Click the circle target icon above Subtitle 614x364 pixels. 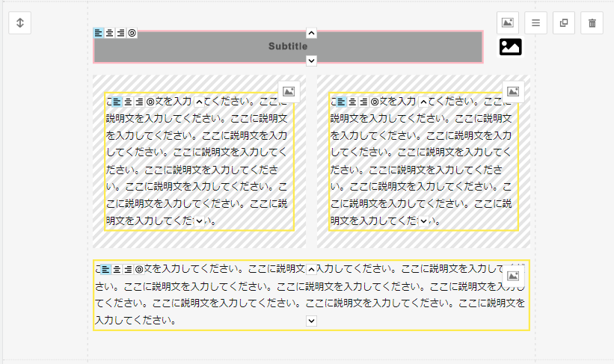[x=132, y=33]
